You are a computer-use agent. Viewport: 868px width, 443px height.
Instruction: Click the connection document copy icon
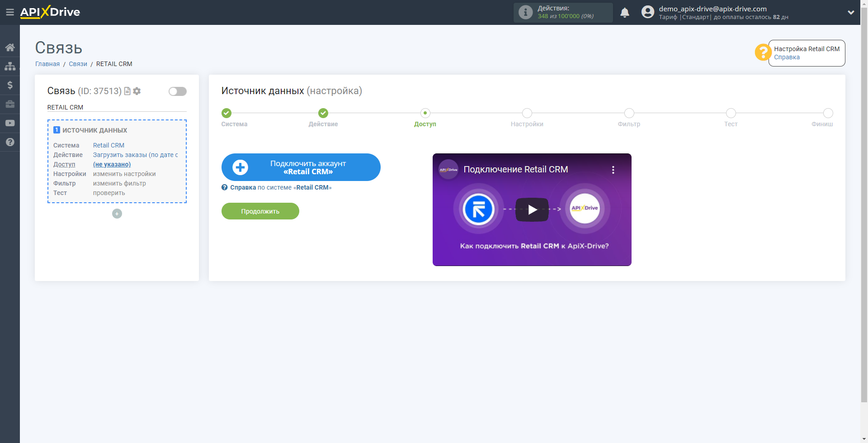coord(127,91)
